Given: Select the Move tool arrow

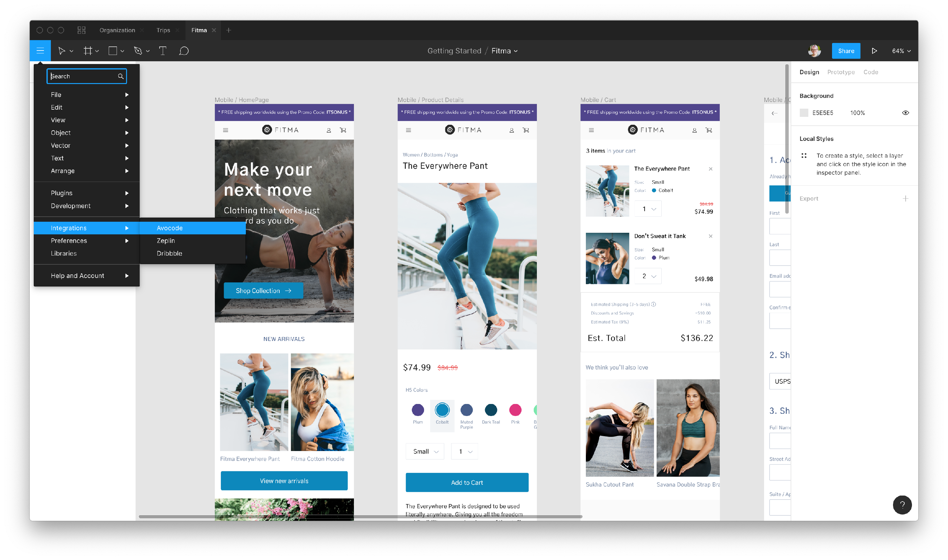Looking at the screenshot, I should [62, 51].
